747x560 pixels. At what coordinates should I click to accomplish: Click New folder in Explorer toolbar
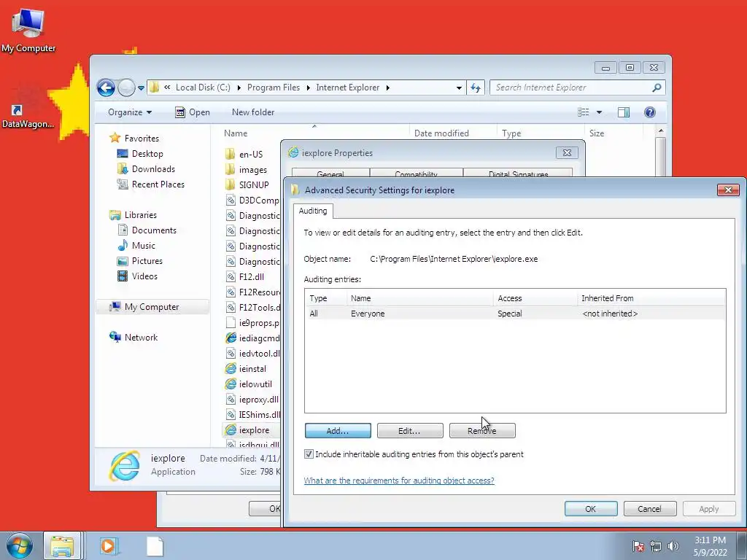coord(253,112)
